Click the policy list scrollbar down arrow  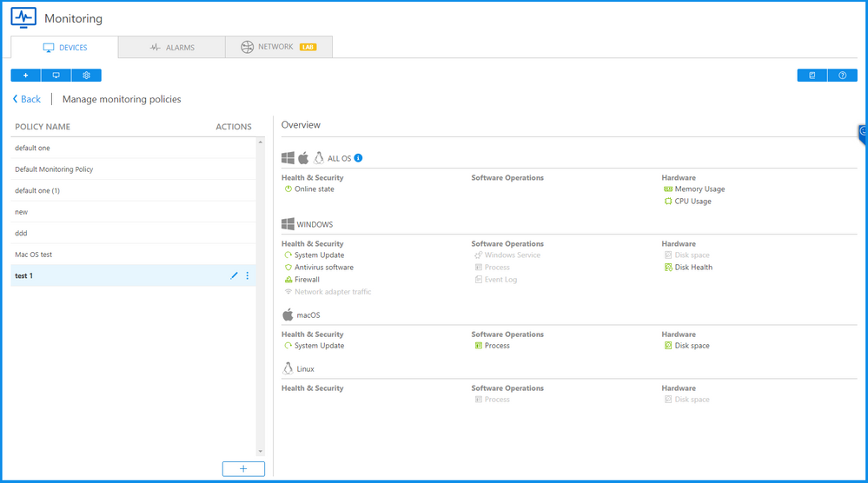click(x=260, y=452)
